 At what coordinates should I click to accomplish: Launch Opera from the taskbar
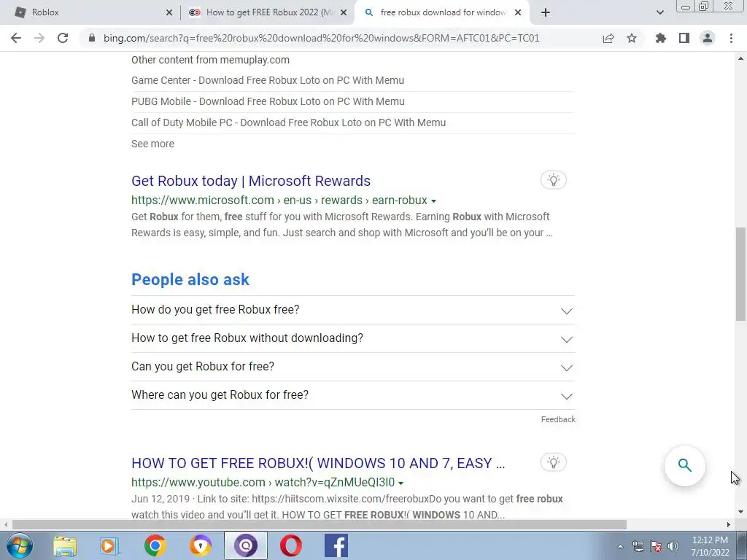(290, 545)
